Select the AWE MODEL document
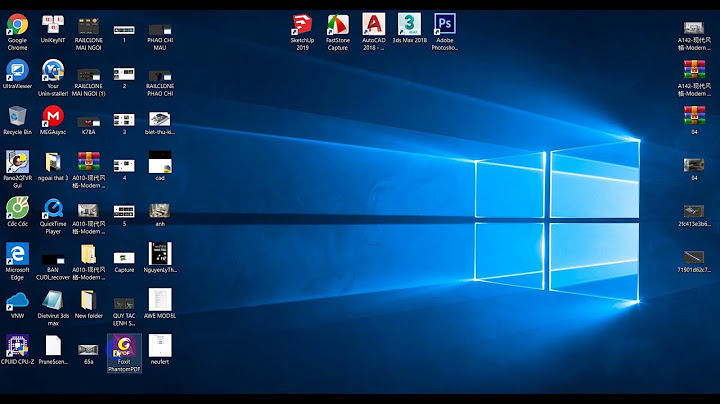This screenshot has width=720, height=404. [160, 300]
